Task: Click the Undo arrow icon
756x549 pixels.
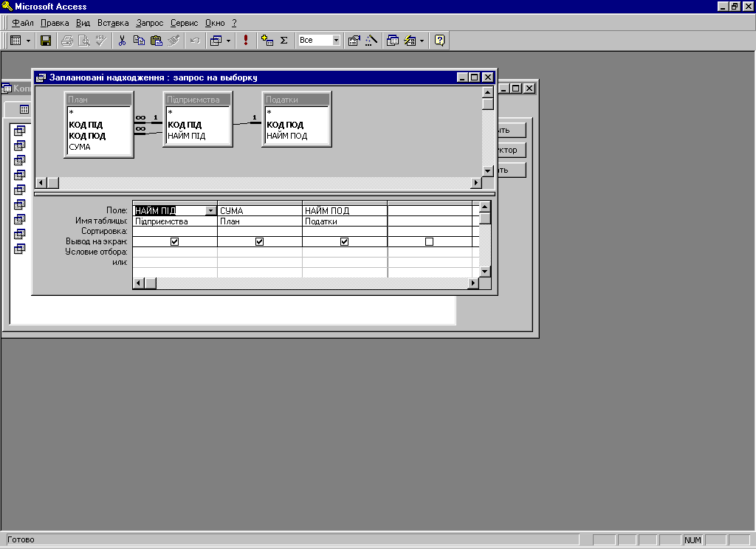Action: (x=195, y=41)
